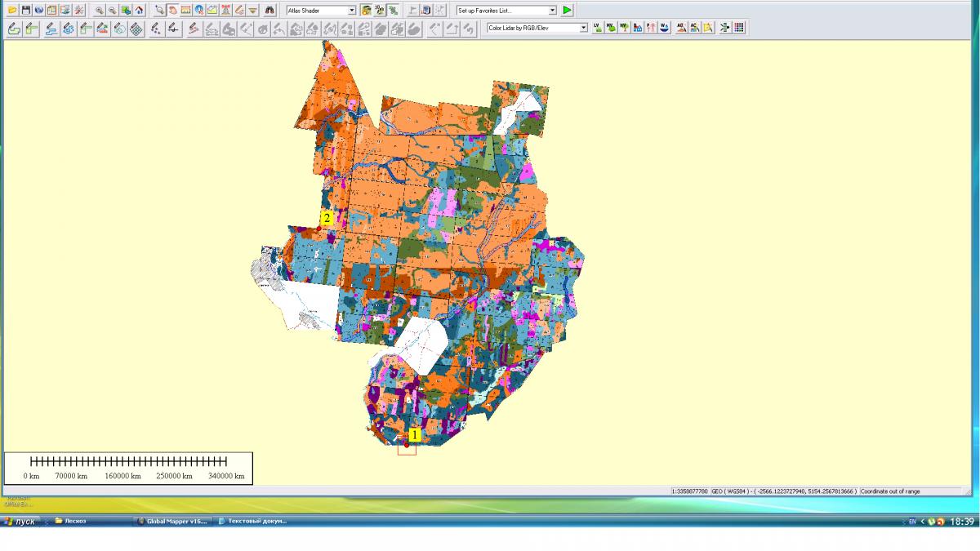Click the LV low vegetation Lidar icon
Image resolution: width=980 pixels, height=551 pixels.
598,28
